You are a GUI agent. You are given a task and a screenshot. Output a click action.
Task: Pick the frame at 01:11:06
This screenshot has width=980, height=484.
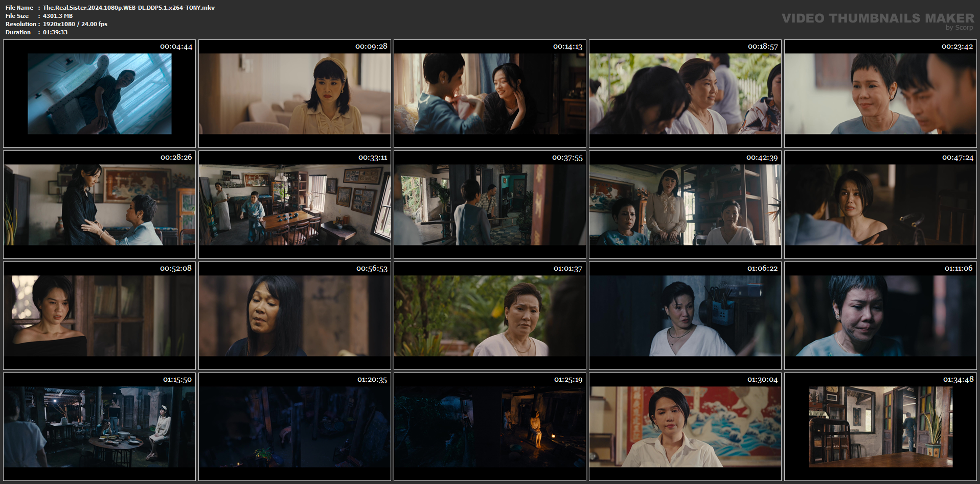880,316
